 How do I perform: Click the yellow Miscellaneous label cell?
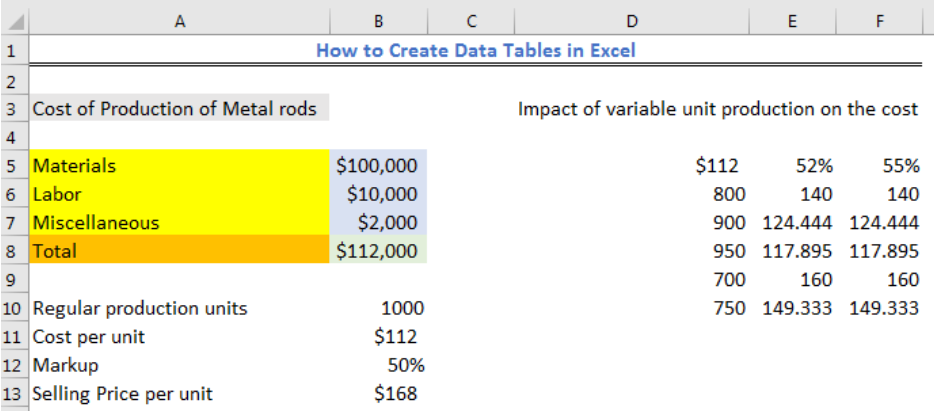click(179, 222)
